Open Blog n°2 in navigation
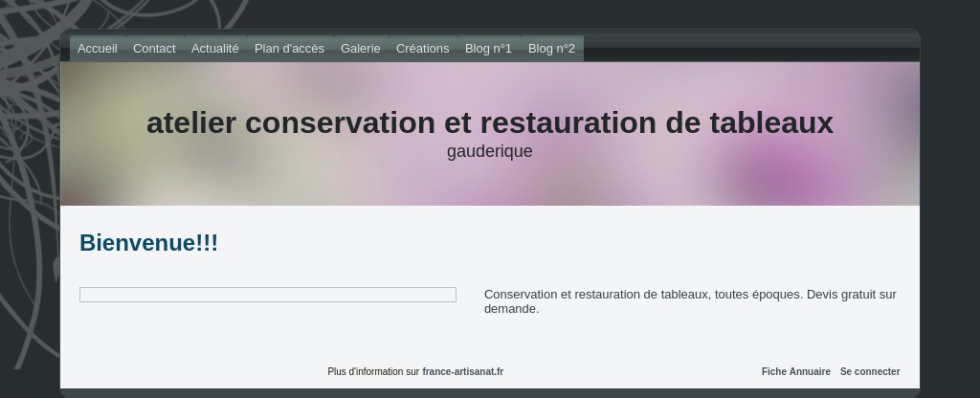The width and height of the screenshot is (980, 398). (551, 49)
